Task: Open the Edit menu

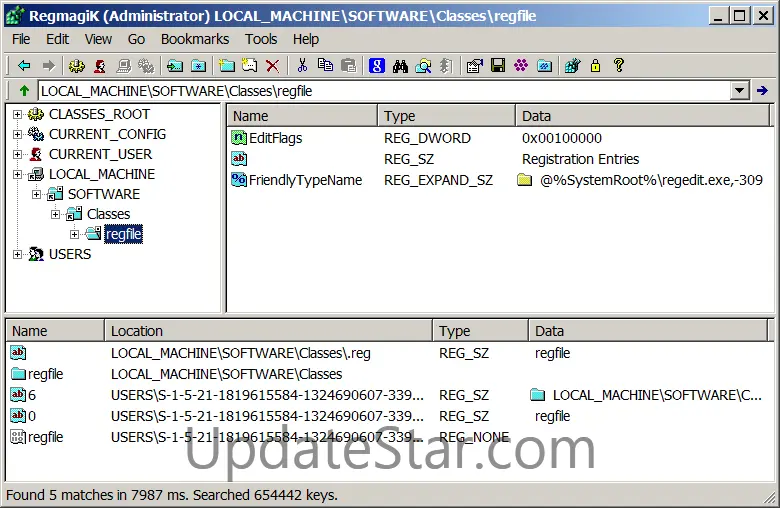Action: tap(58, 39)
